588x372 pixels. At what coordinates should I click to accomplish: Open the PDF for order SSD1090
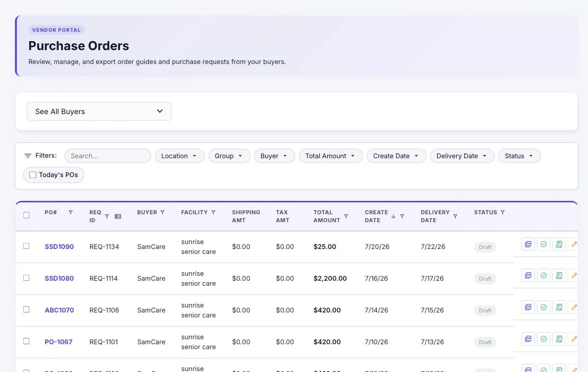point(528,244)
